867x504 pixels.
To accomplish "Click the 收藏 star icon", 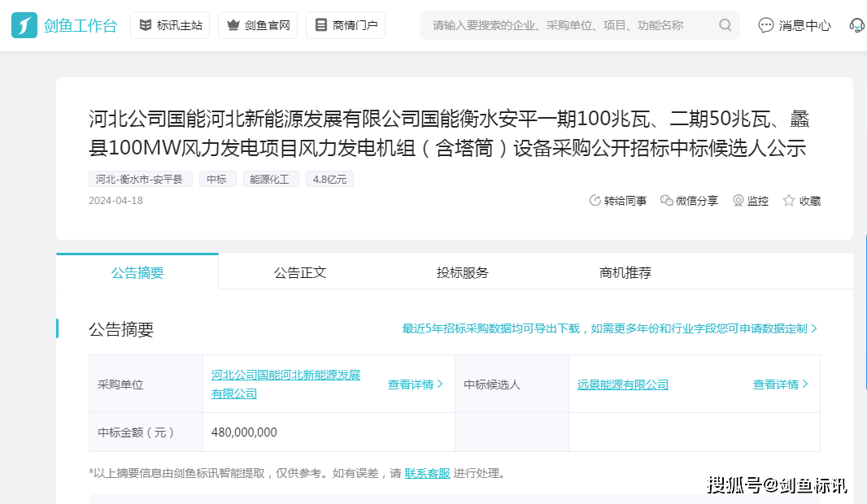I will point(789,201).
